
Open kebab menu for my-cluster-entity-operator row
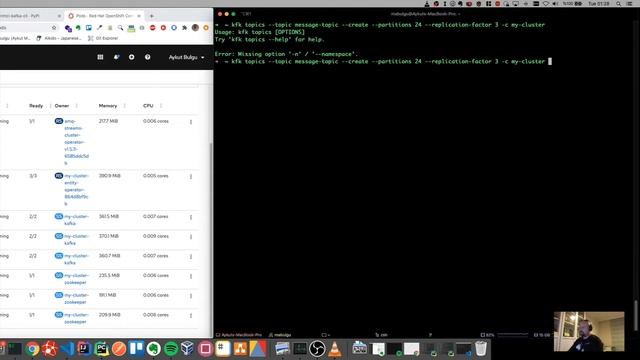coord(191,176)
